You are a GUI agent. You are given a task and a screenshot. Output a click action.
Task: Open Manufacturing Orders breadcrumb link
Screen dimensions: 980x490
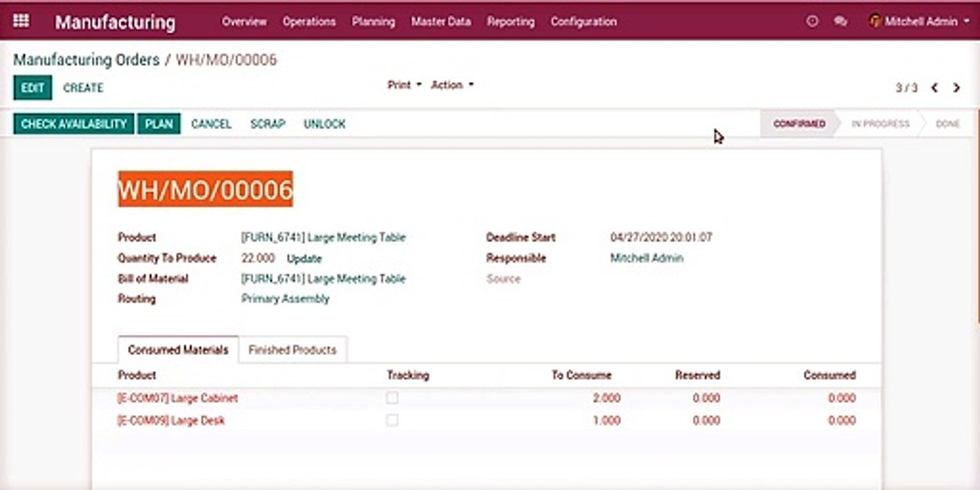click(x=86, y=60)
